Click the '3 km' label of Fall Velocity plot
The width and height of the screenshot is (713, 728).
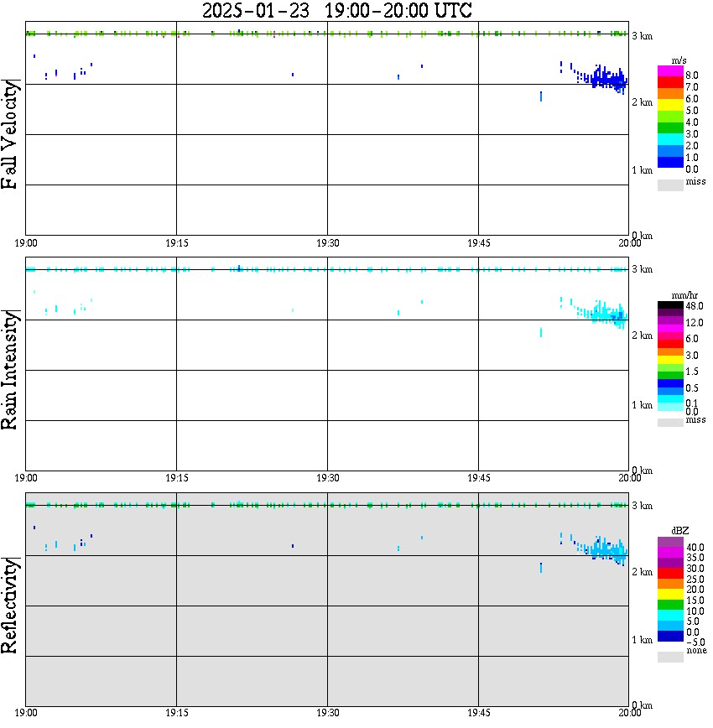[x=642, y=36]
